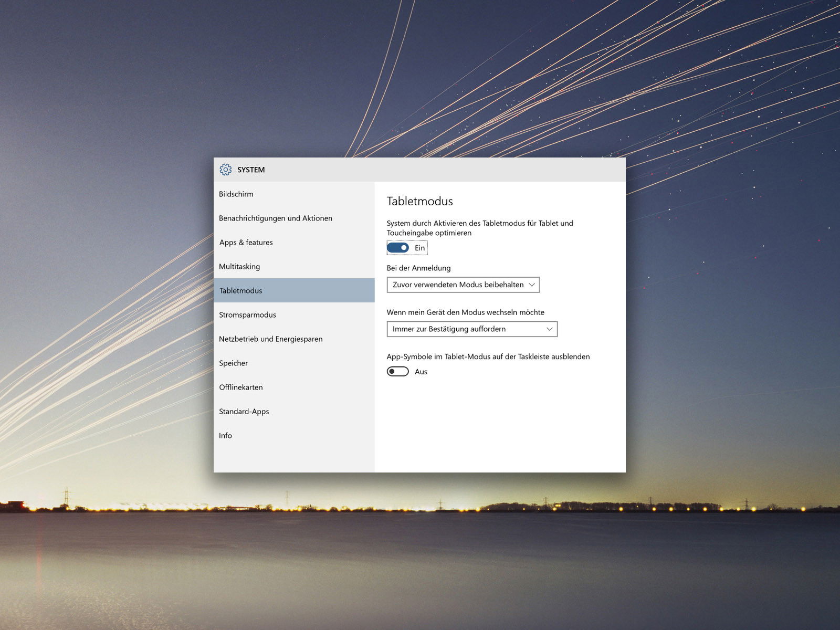Click the settings gear icon beside SYSTEM

click(226, 170)
